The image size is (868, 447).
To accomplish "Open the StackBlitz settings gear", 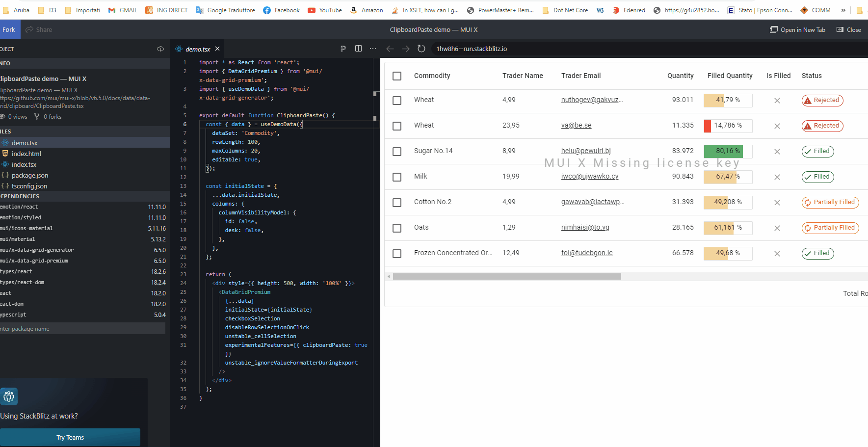I will pyautogui.click(x=9, y=396).
